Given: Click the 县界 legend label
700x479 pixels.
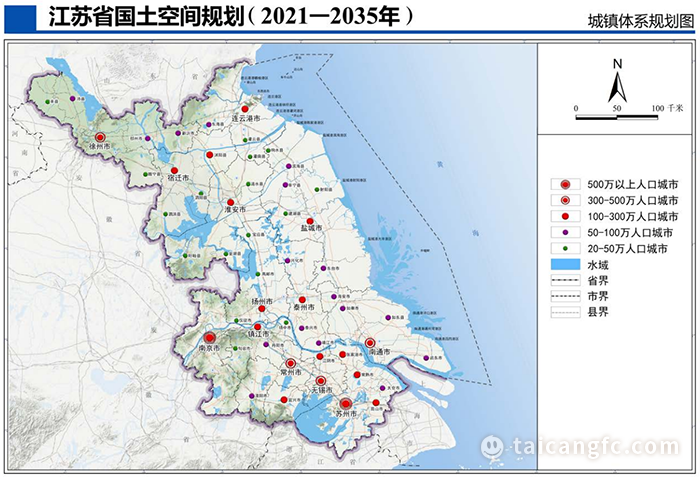Looking at the screenshot, I should pyautogui.click(x=598, y=312).
